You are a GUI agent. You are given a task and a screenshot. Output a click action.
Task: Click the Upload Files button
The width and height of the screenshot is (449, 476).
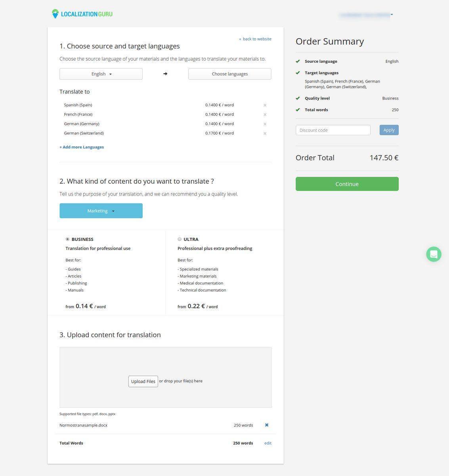(143, 381)
